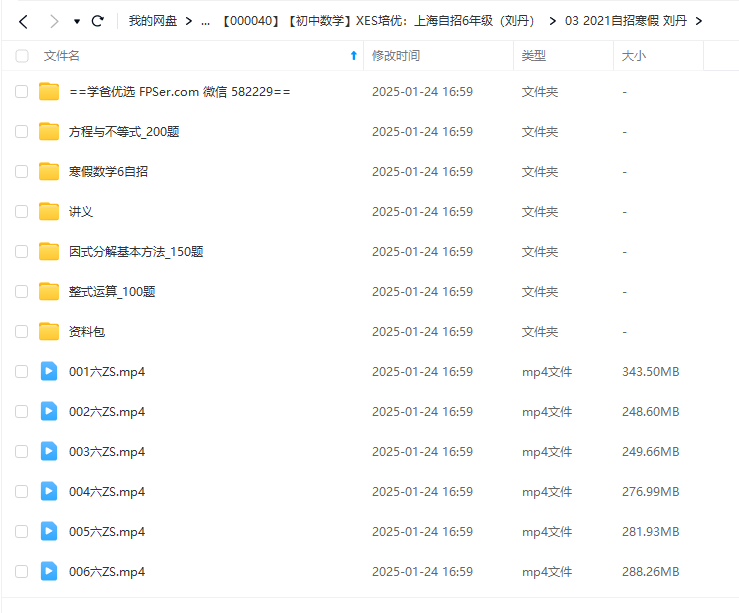This screenshot has height=613, width=739.
Task: Select checkbox for 002六ZS.mp4
Action: point(22,411)
